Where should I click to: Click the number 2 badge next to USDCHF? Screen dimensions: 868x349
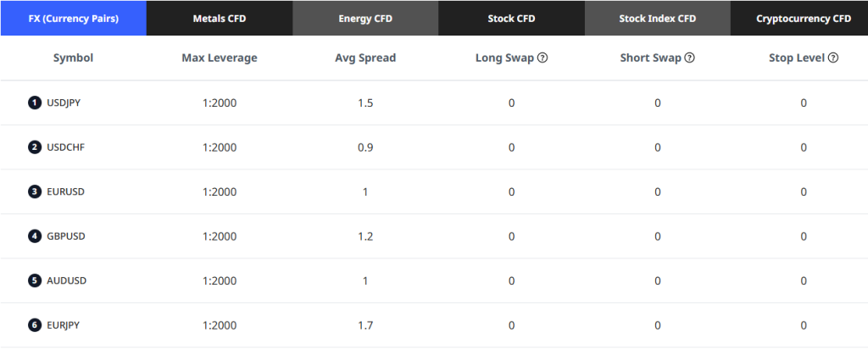[x=35, y=147]
